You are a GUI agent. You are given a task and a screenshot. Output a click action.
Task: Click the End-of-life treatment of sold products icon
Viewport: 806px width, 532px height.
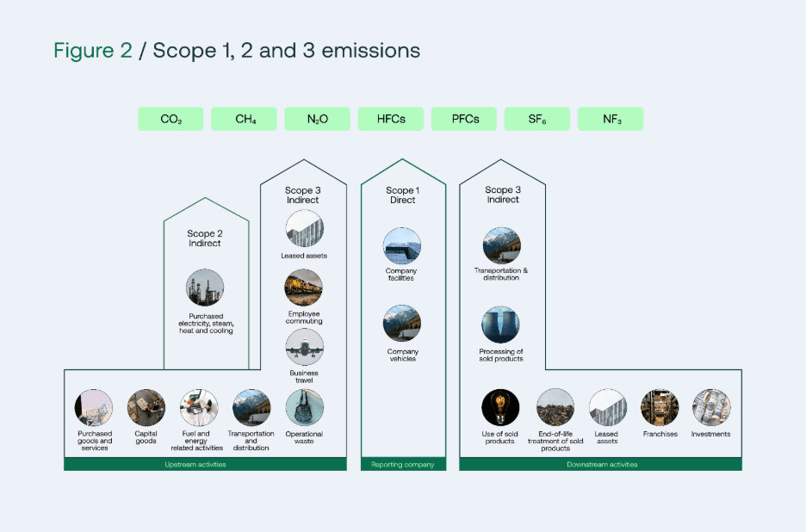point(555,407)
